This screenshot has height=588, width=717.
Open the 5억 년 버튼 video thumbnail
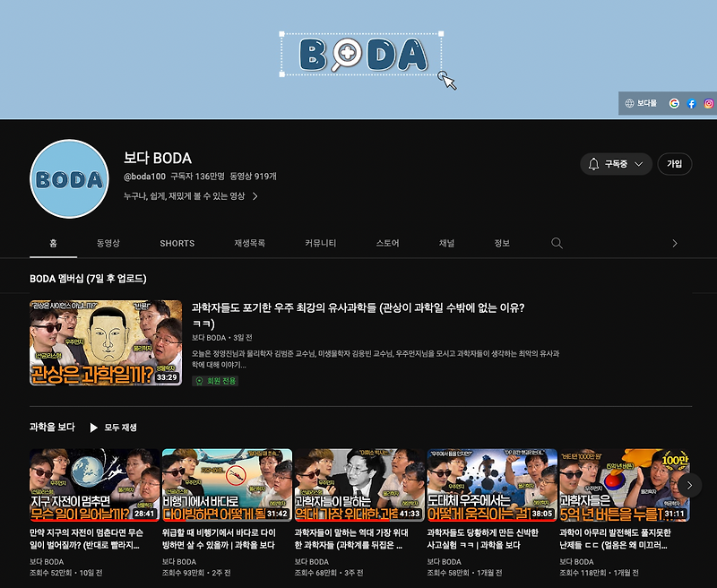[x=625, y=485]
